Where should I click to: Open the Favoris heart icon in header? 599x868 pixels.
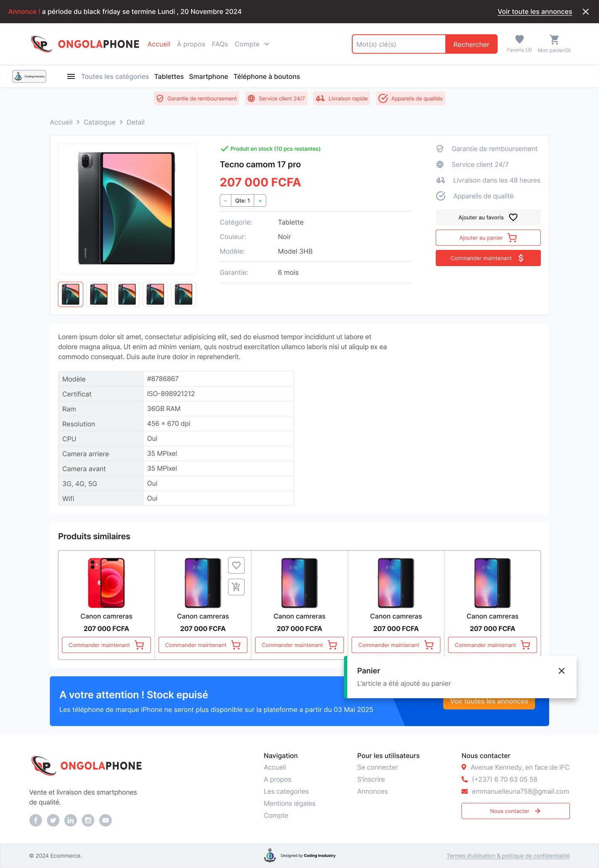click(519, 39)
